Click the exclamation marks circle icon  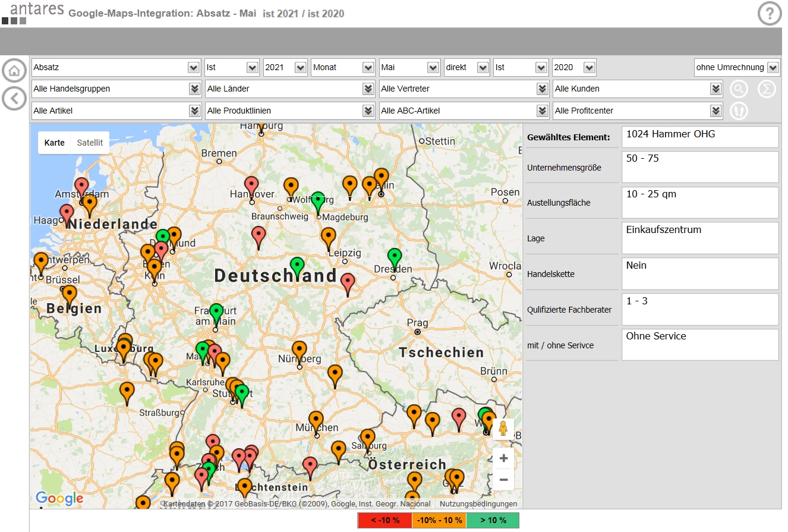coord(739,111)
